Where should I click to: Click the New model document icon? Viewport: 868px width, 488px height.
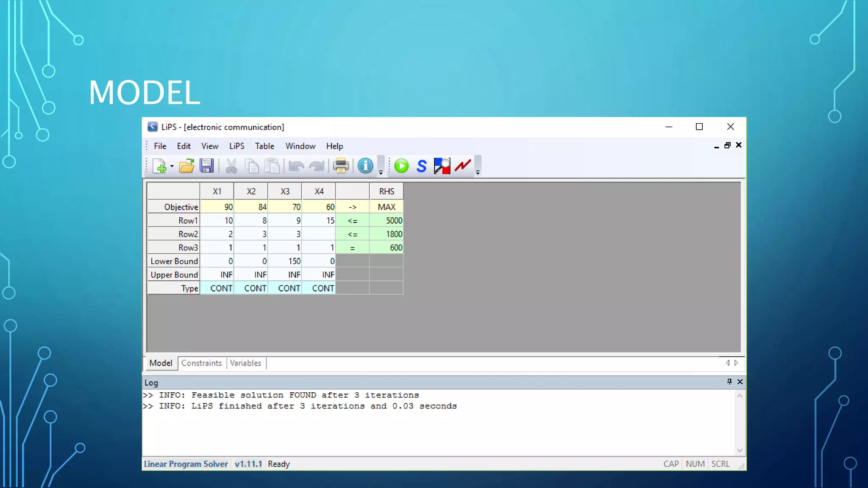point(159,166)
